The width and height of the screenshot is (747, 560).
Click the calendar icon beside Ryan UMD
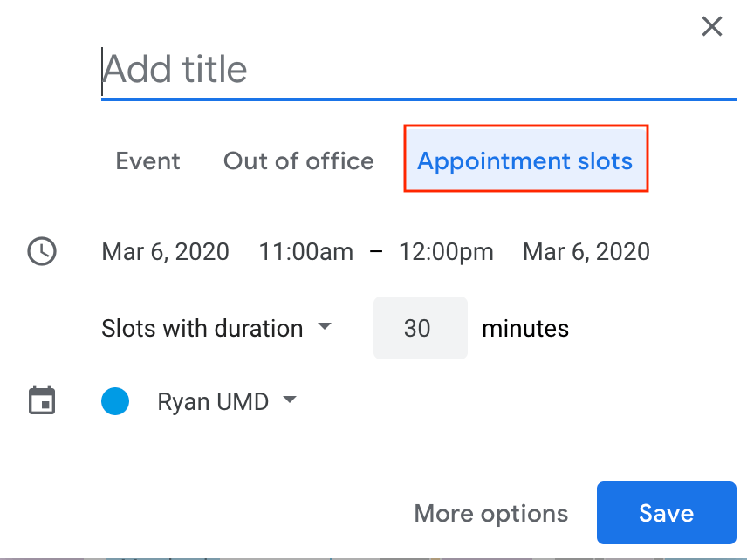[x=42, y=400]
